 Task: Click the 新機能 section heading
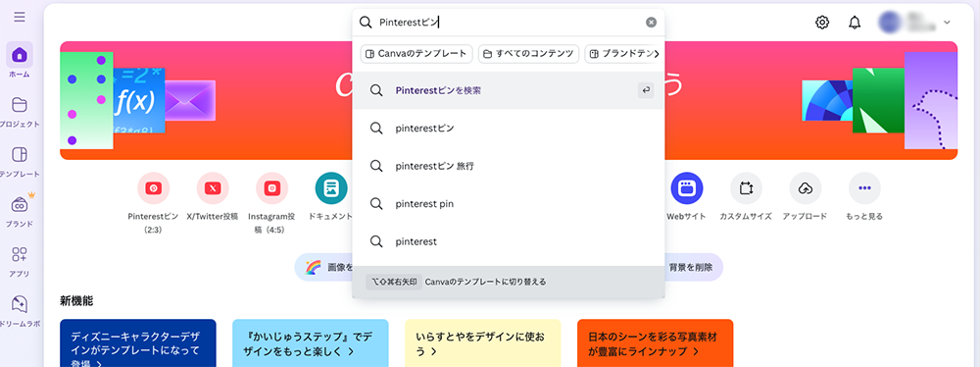tap(76, 300)
